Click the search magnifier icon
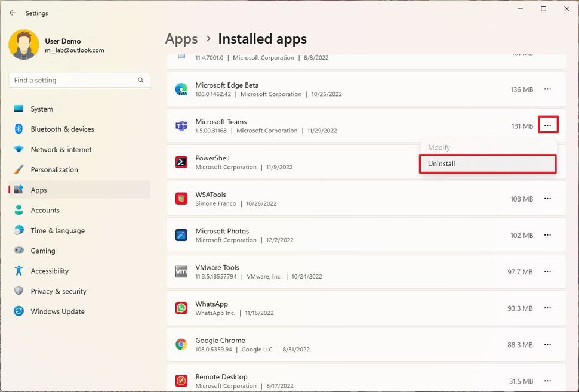579x392 pixels. [x=141, y=80]
